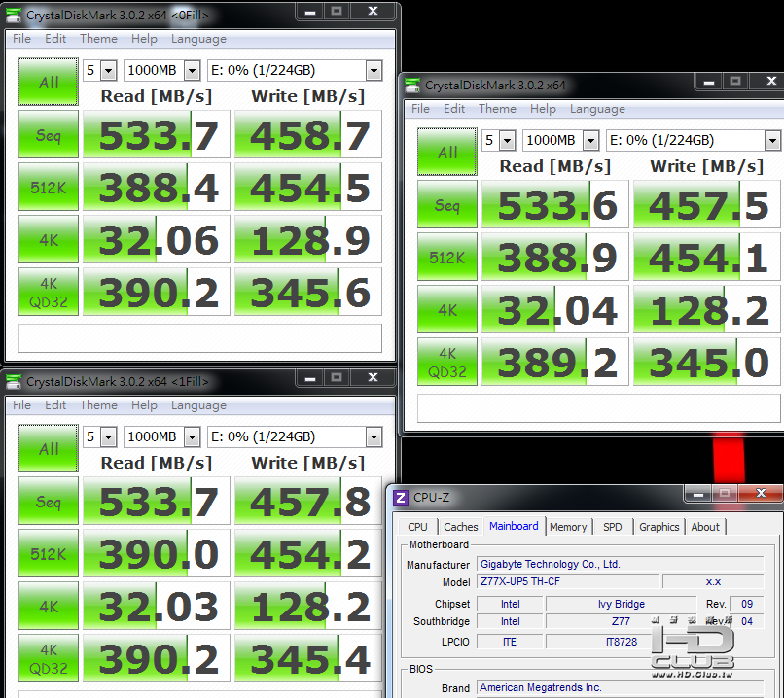Run 4K test in right CrystalDiskMark window
The width and height of the screenshot is (784, 698).
[447, 309]
